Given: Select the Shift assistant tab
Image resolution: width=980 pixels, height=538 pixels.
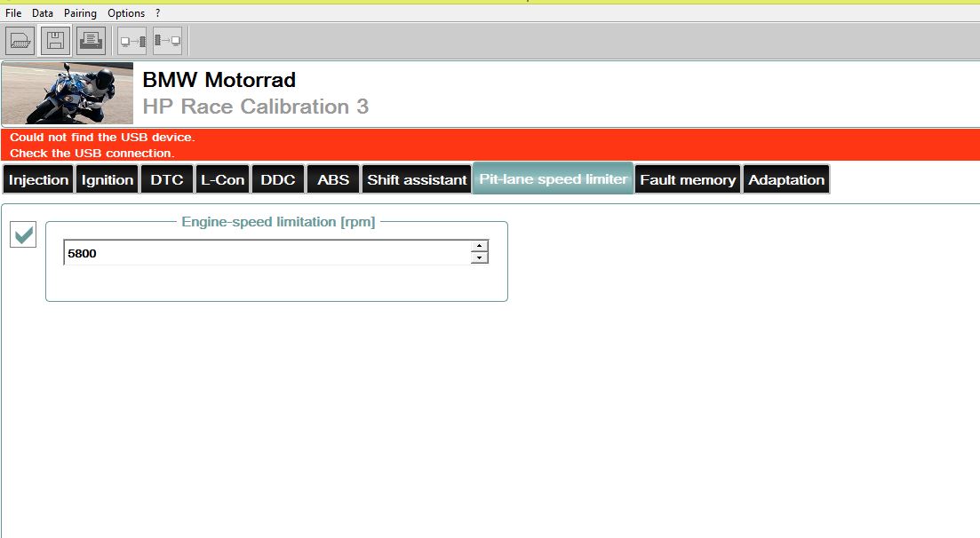Looking at the screenshot, I should [417, 179].
